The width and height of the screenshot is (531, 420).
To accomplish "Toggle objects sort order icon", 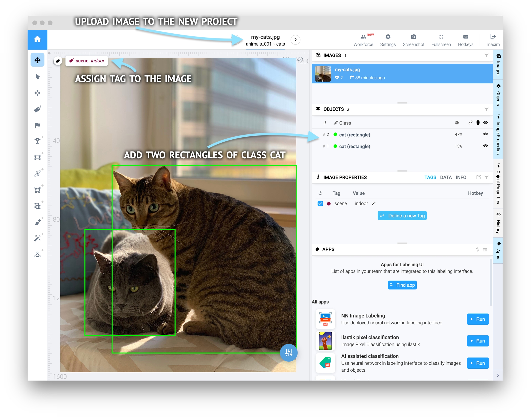I will point(325,123).
